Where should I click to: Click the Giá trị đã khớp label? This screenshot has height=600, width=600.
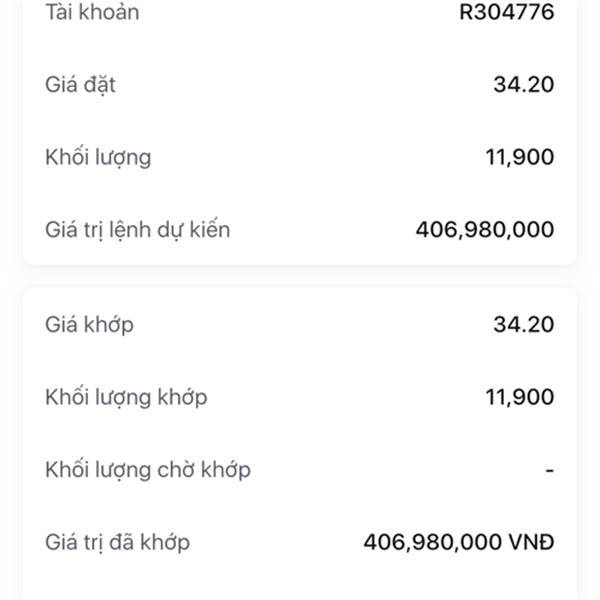[117, 543]
